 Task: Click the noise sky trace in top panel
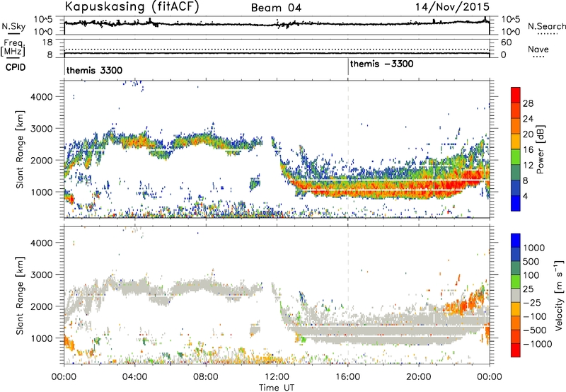click(277, 24)
